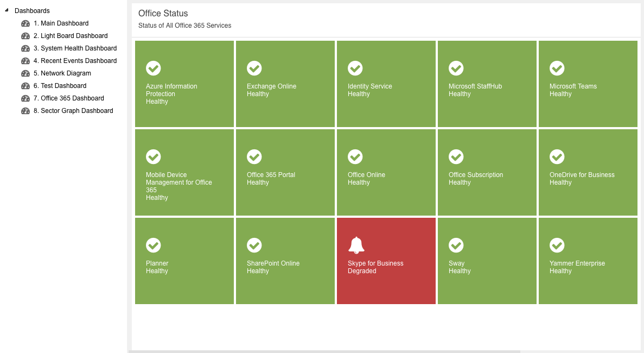Open 5. Network Diagram
644x353 pixels.
point(62,73)
